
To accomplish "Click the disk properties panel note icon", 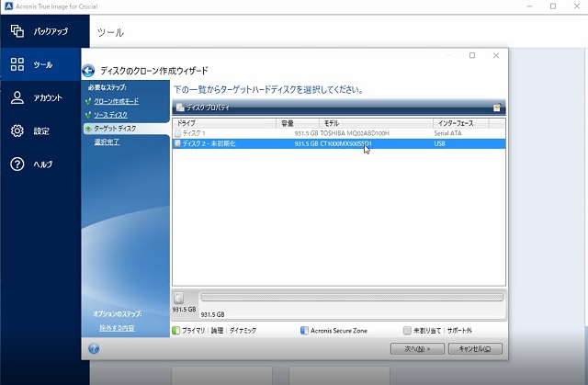I will (x=497, y=108).
